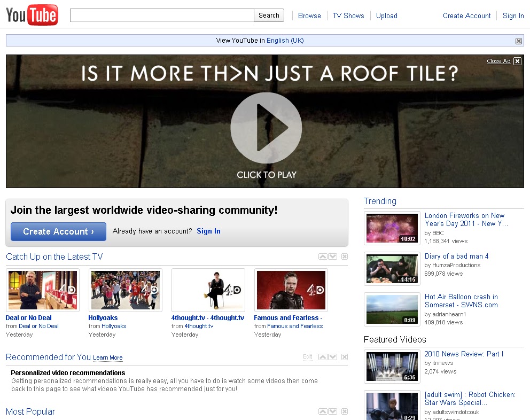Open 2010 News Review thumbnail
Image resolution: width=530 pixels, height=420 pixels.
point(392,367)
